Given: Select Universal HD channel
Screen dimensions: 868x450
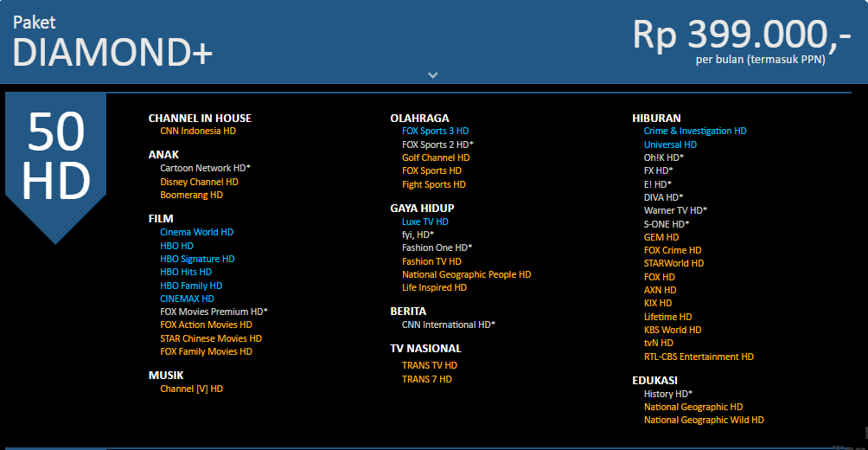Looking at the screenshot, I should click(670, 145).
